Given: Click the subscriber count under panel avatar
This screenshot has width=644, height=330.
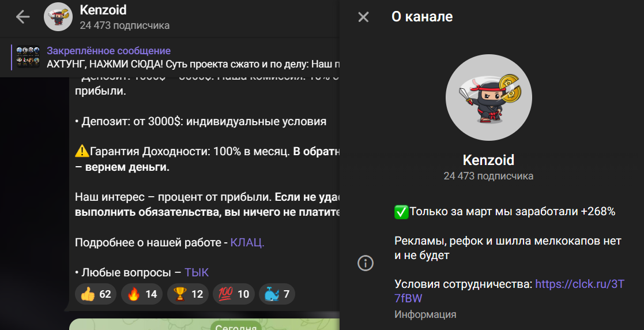Looking at the screenshot, I should coord(489,176).
